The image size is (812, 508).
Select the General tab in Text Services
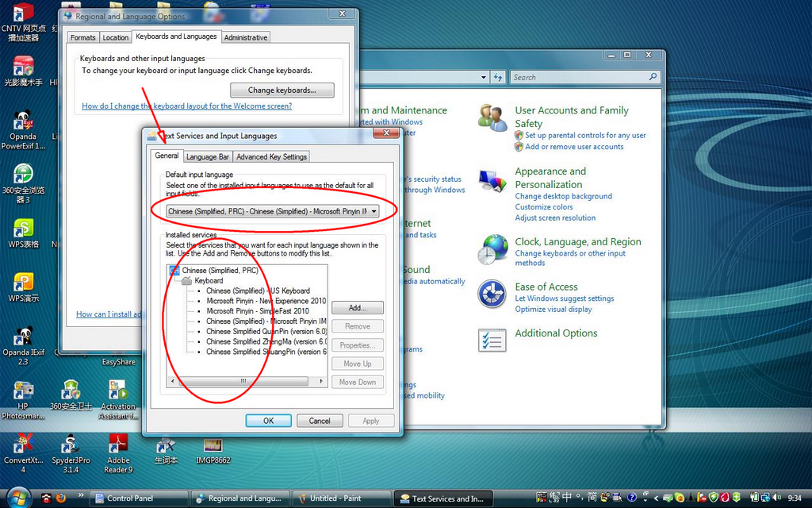coord(167,156)
